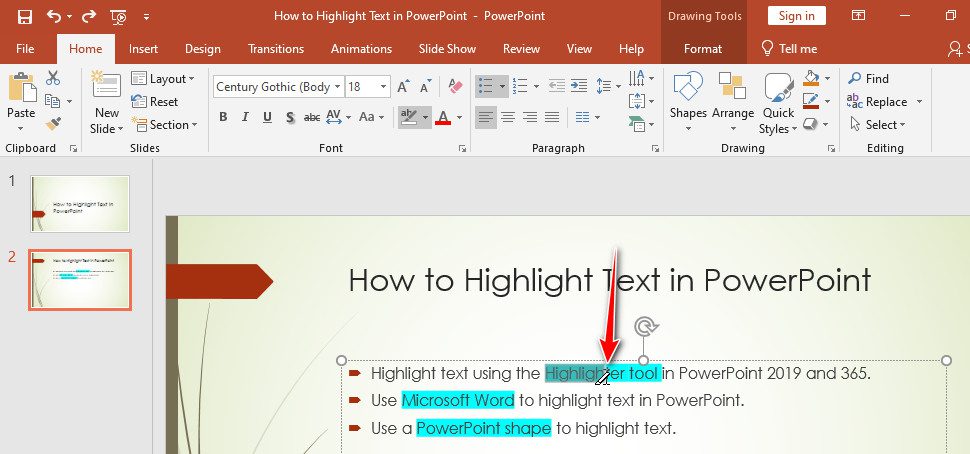Open the font name dropdown
The height and width of the screenshot is (454, 970).
click(338, 87)
